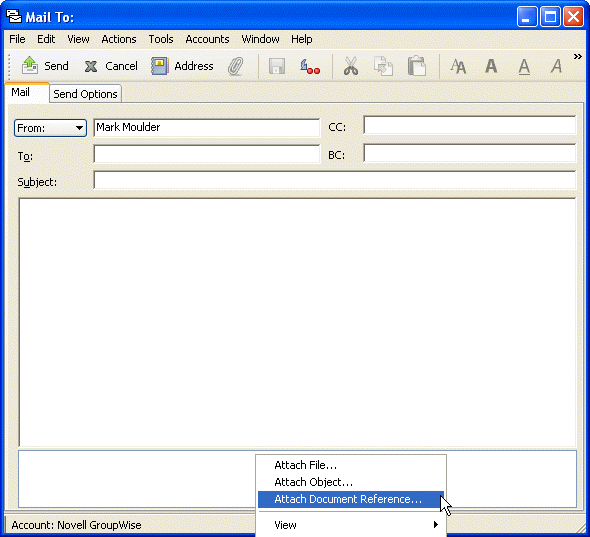The width and height of the screenshot is (590, 537).
Task: Open the Accounts menu
Action: (207, 39)
